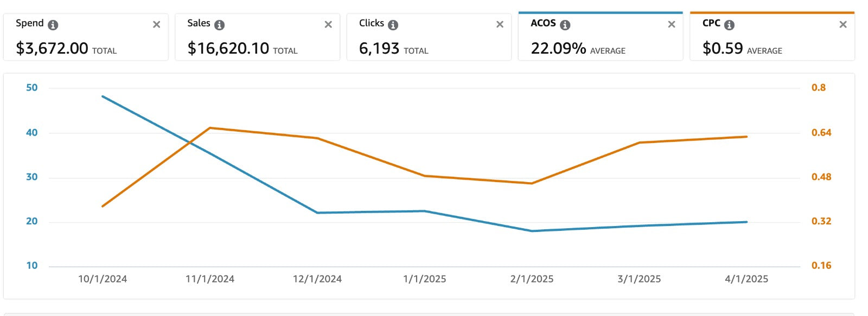This screenshot has height=316, width=868.
Task: Click CPC data point at 11/1/2024
Action: (210, 128)
